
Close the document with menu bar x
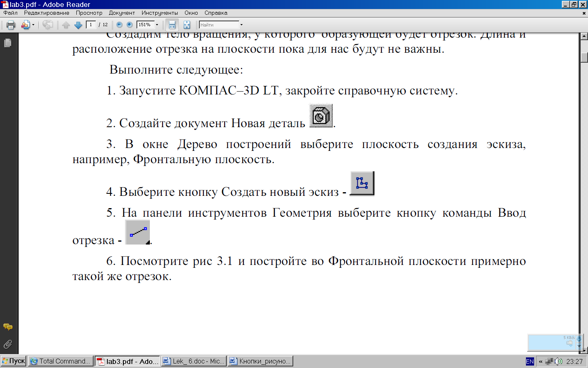point(584,13)
